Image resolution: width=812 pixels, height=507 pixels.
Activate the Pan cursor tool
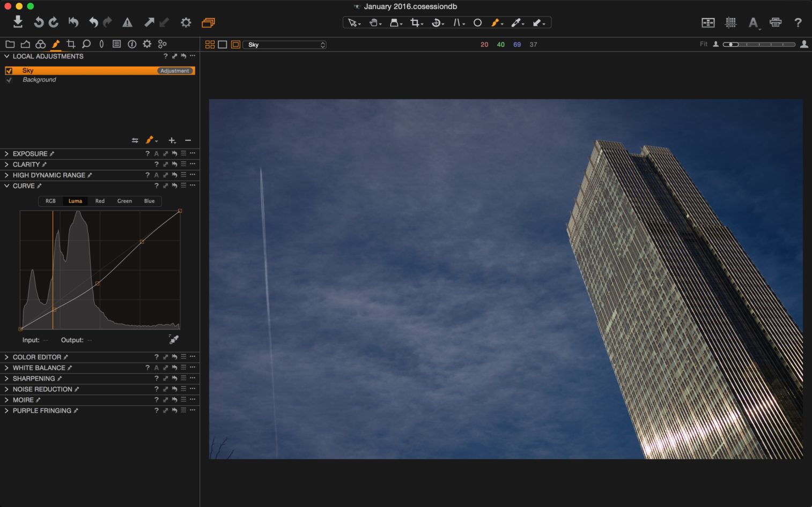pyautogui.click(x=373, y=23)
